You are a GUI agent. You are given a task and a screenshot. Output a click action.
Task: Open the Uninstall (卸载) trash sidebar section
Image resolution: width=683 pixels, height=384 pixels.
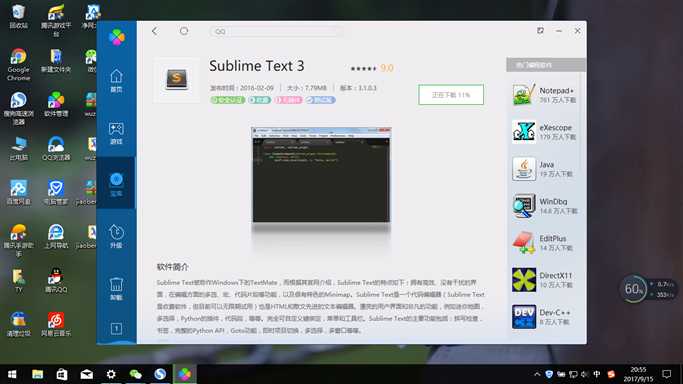tap(116, 288)
